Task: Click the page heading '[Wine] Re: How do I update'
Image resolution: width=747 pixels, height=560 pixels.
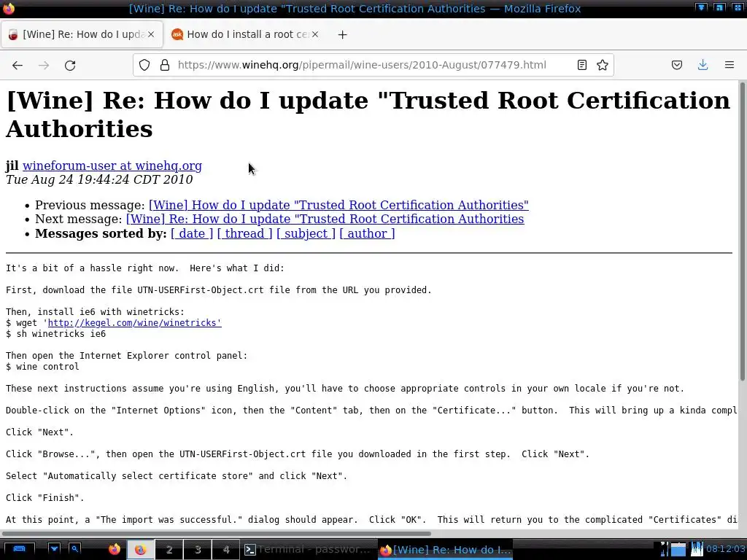Action: [368, 114]
